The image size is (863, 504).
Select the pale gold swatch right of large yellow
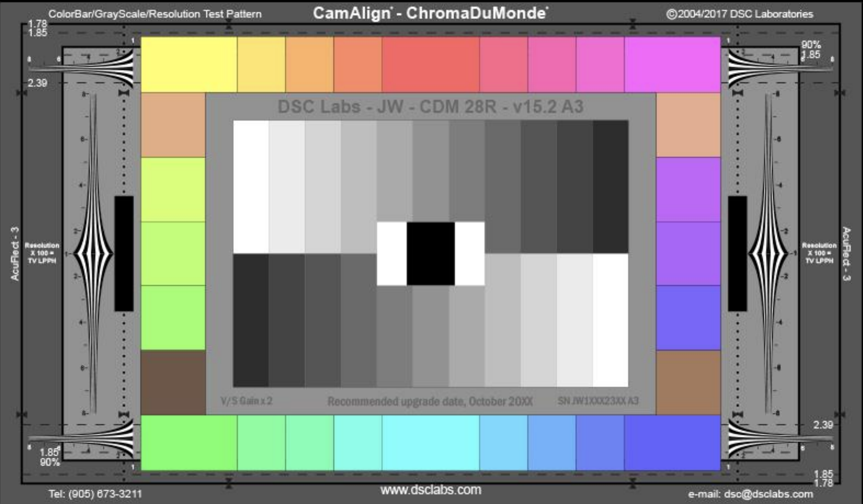pos(261,65)
